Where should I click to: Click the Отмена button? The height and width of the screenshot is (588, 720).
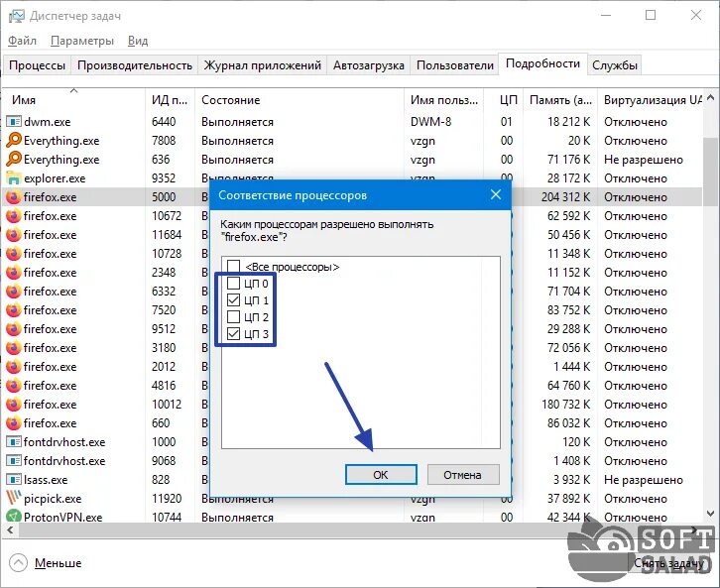[463, 475]
